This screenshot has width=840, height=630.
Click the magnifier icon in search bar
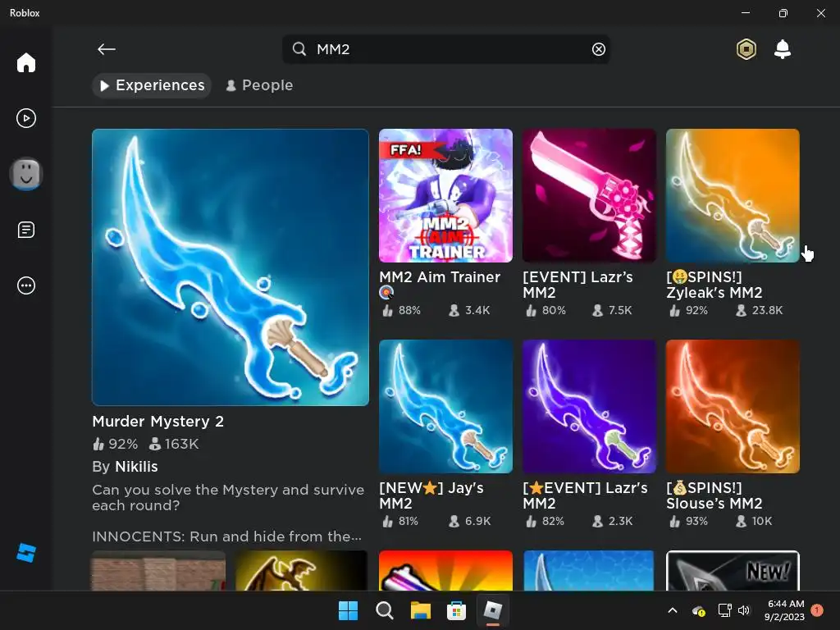pyautogui.click(x=299, y=49)
